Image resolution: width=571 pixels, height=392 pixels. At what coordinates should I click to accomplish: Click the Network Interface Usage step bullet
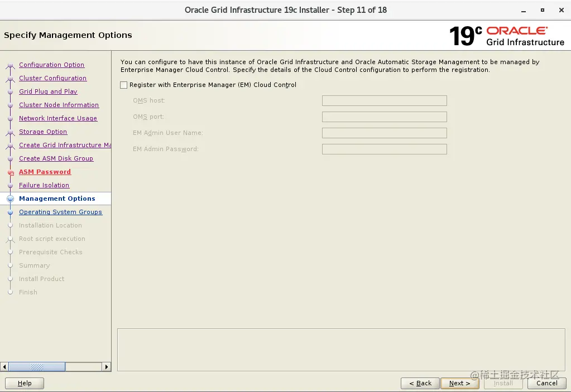11,119
